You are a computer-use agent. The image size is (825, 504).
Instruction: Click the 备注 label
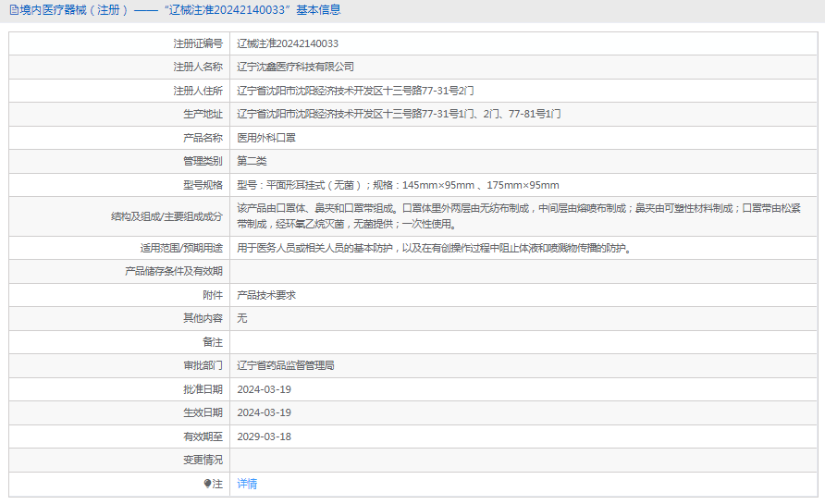click(213, 342)
